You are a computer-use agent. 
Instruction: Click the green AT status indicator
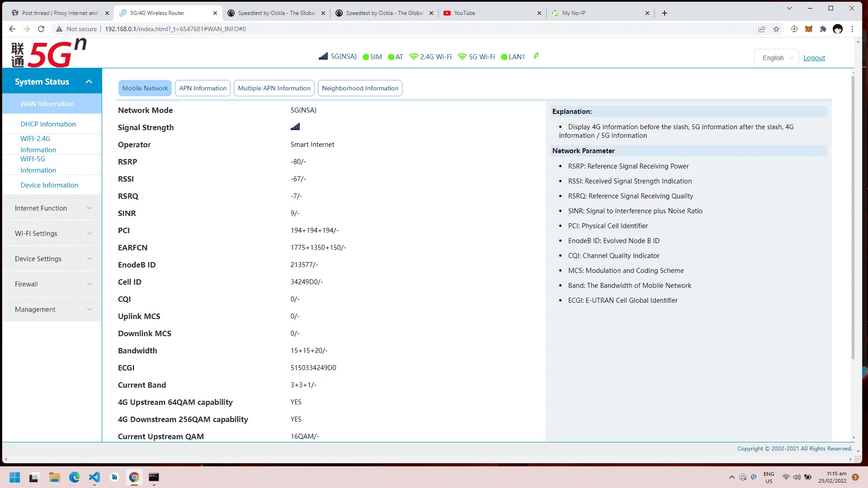tap(391, 57)
